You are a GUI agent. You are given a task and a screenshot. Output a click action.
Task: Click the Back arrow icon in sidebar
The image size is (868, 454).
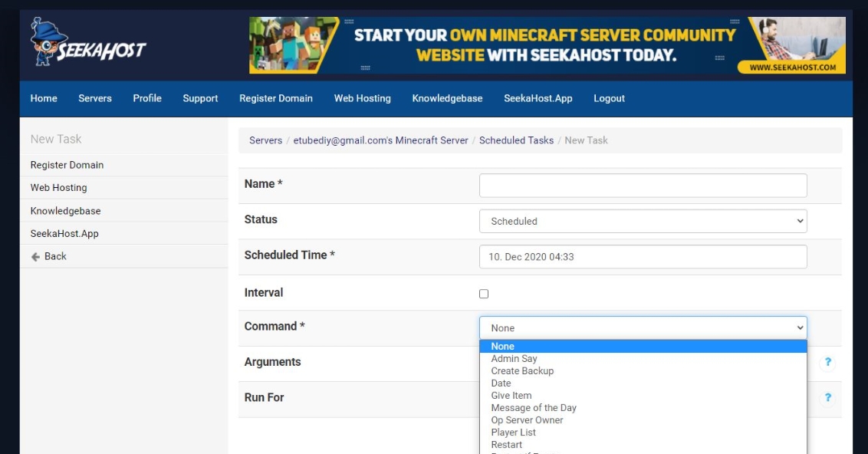35,257
